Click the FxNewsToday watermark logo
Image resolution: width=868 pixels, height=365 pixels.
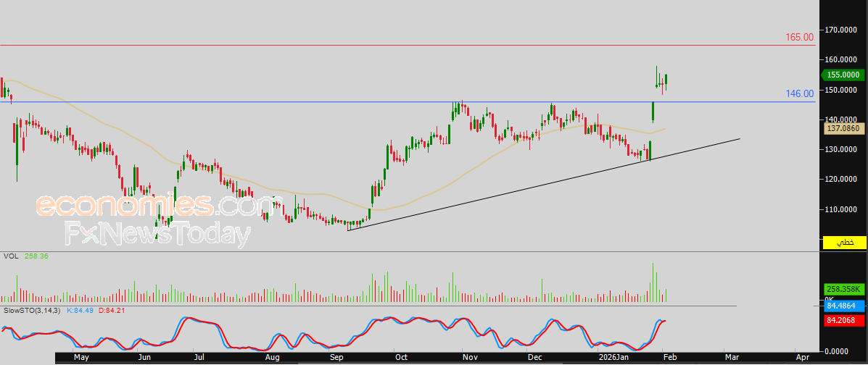[157, 234]
